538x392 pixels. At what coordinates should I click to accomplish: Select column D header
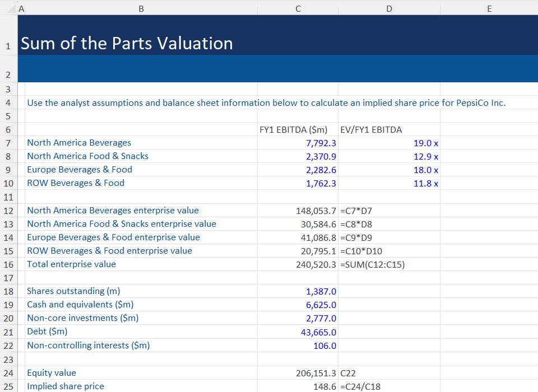(389, 8)
